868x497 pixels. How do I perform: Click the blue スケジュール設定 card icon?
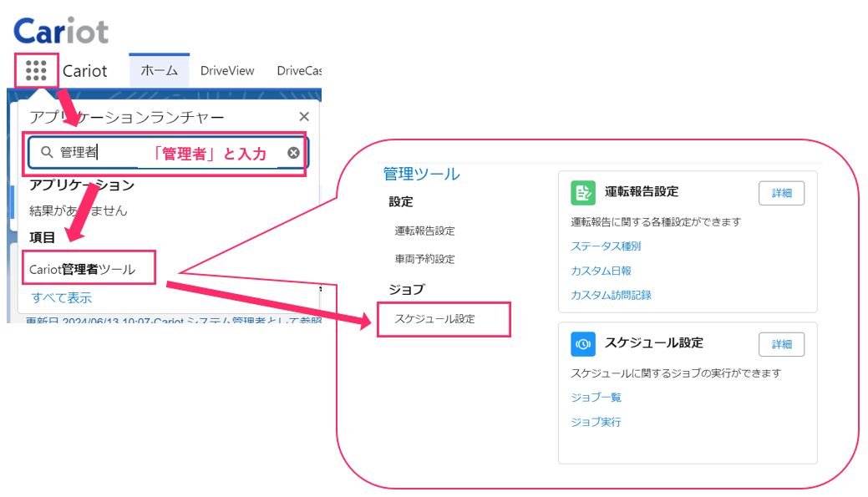(x=583, y=343)
